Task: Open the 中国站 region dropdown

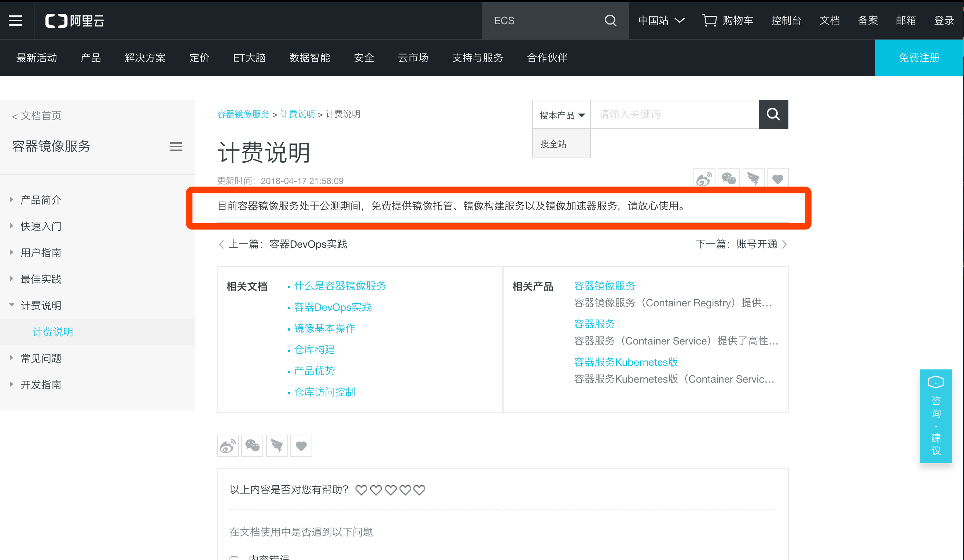Action: [x=661, y=20]
